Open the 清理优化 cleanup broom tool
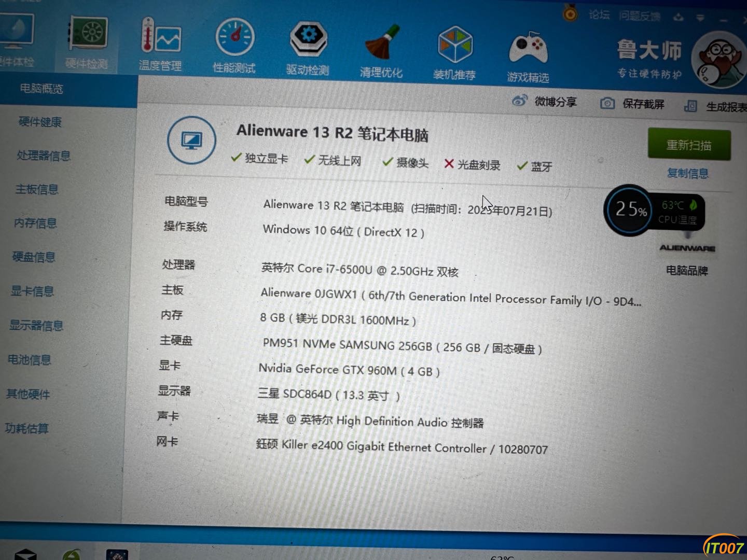 point(381,51)
